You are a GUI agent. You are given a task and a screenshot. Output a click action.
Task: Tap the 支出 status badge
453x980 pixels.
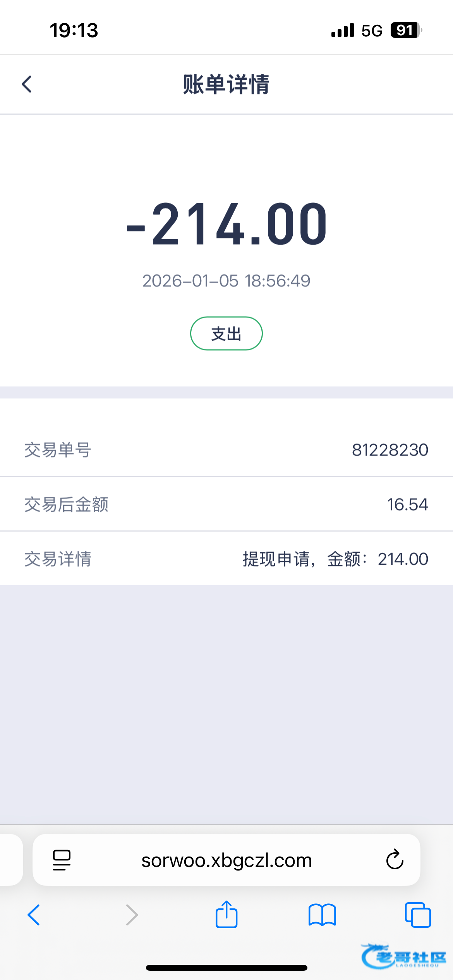click(226, 334)
